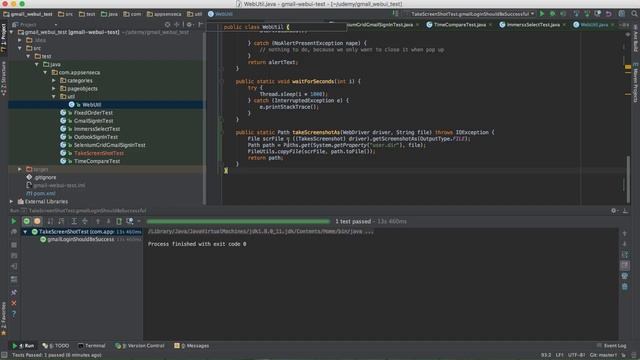The image size is (640, 360).
Task: Click Run with Coverage icon in top toolbar
Action: [x=563, y=14]
